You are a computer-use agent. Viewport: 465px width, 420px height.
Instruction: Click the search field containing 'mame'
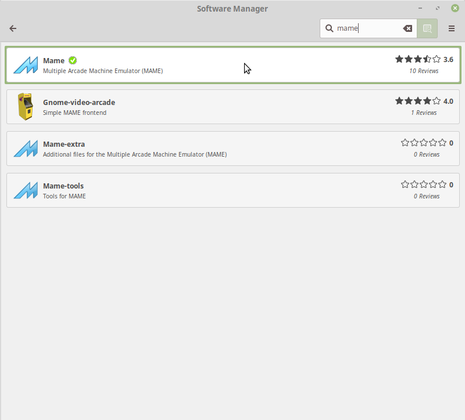click(368, 28)
